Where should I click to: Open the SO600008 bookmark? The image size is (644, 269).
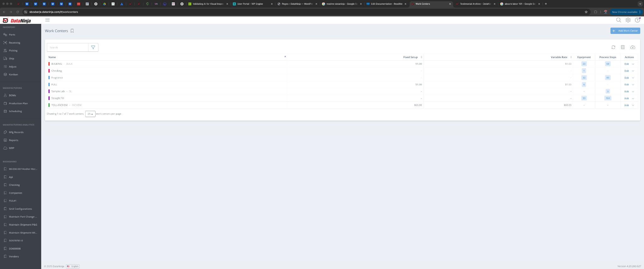[15, 249]
